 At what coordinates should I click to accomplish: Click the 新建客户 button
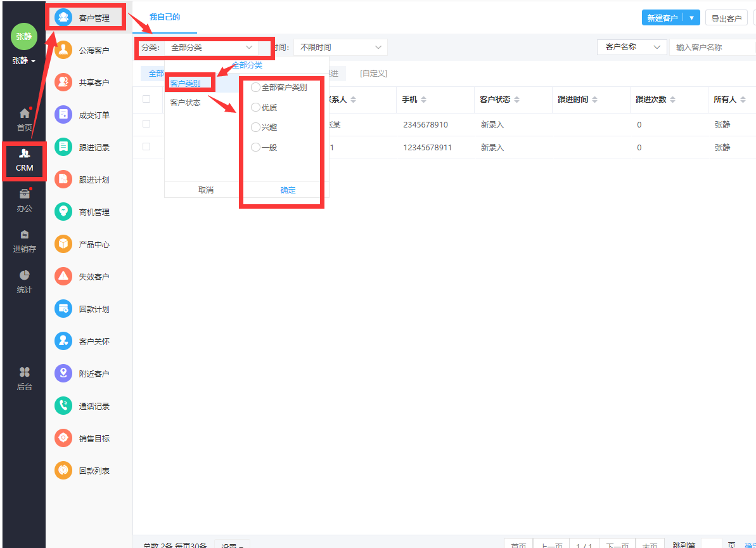click(662, 18)
